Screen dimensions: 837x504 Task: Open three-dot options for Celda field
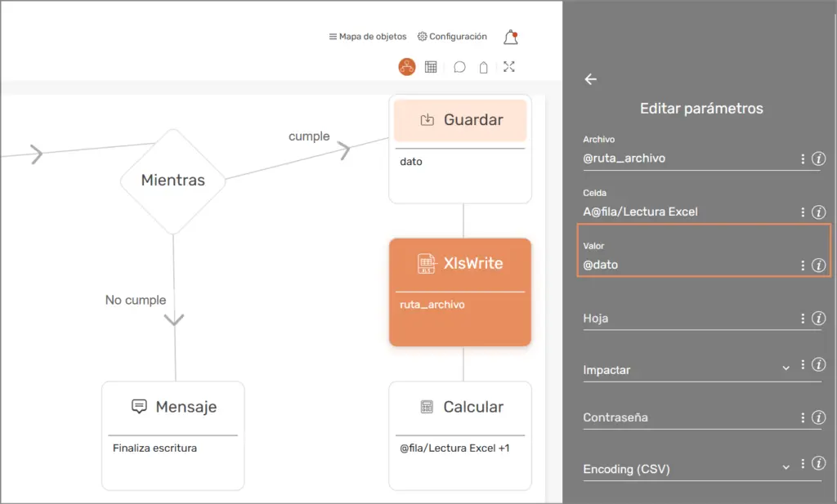(x=803, y=212)
